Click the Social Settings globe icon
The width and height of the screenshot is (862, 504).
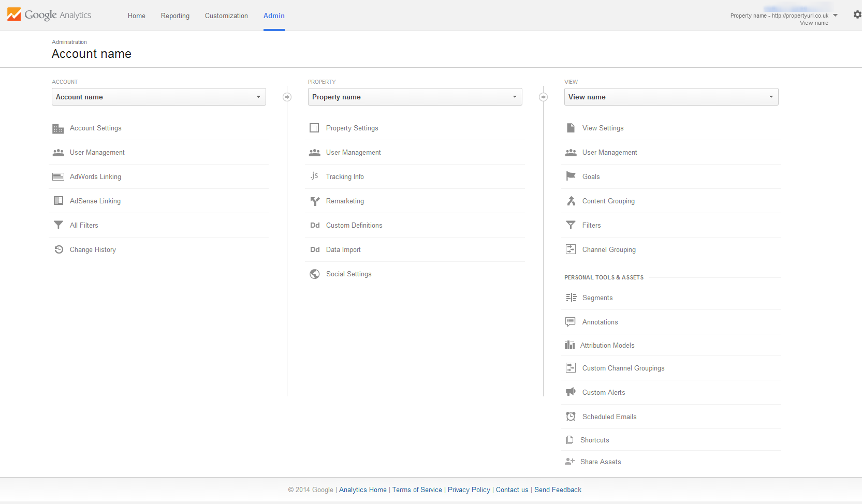314,274
